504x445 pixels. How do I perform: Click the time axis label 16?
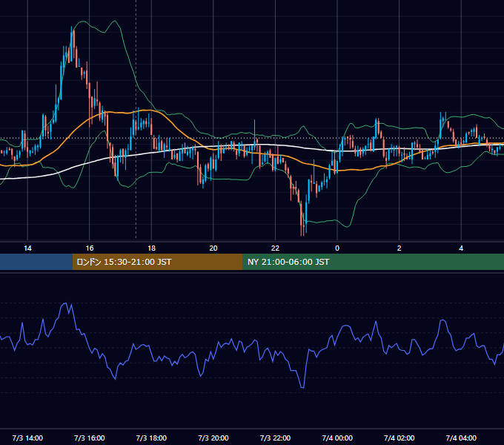tap(90, 248)
